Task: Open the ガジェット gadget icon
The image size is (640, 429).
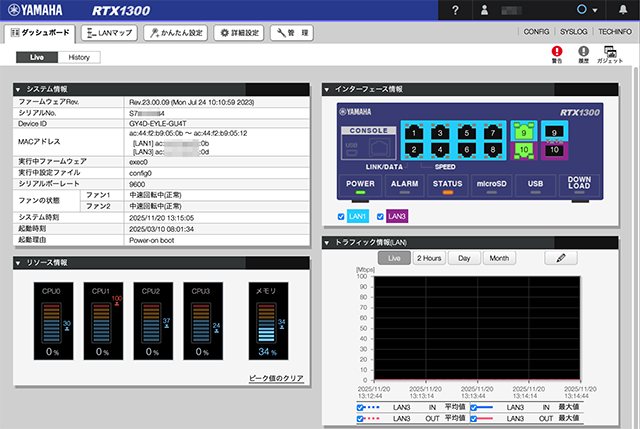Action: [x=610, y=54]
